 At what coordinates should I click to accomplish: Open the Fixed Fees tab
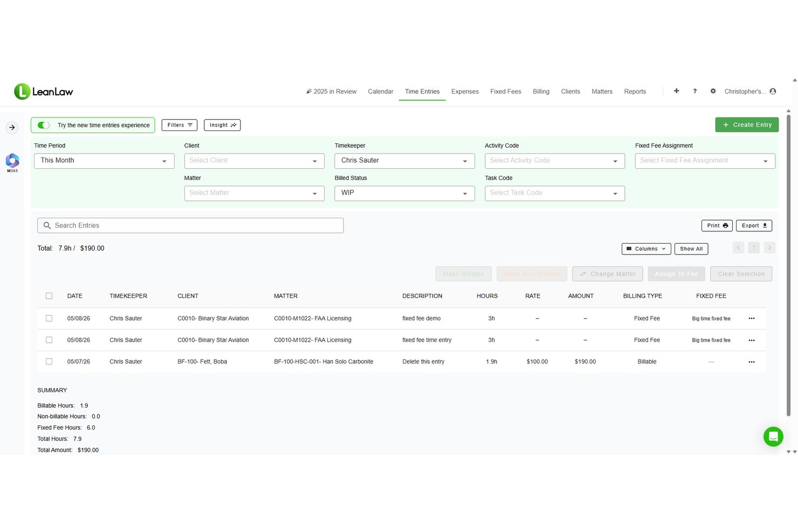point(506,92)
